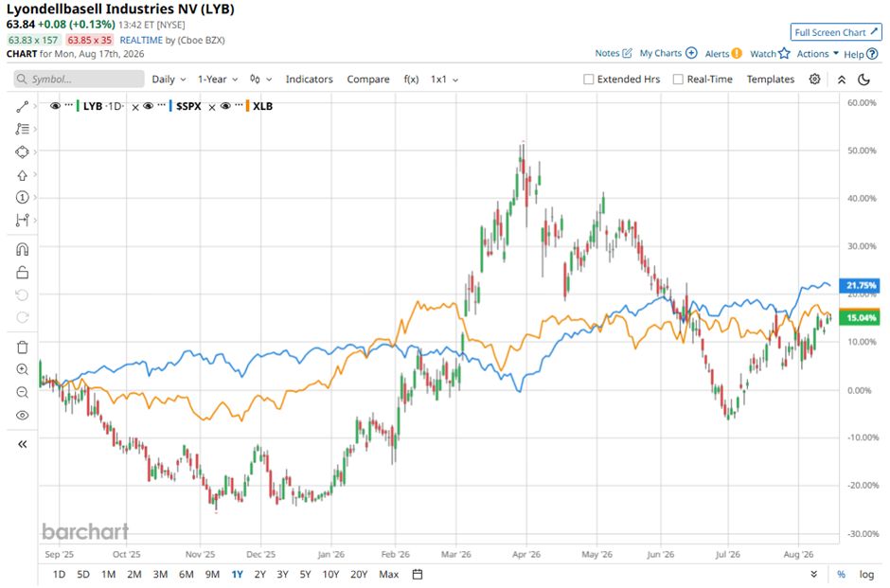Open XLB series options ellipsis
This screenshot has height=588, width=890.
coord(239,105)
